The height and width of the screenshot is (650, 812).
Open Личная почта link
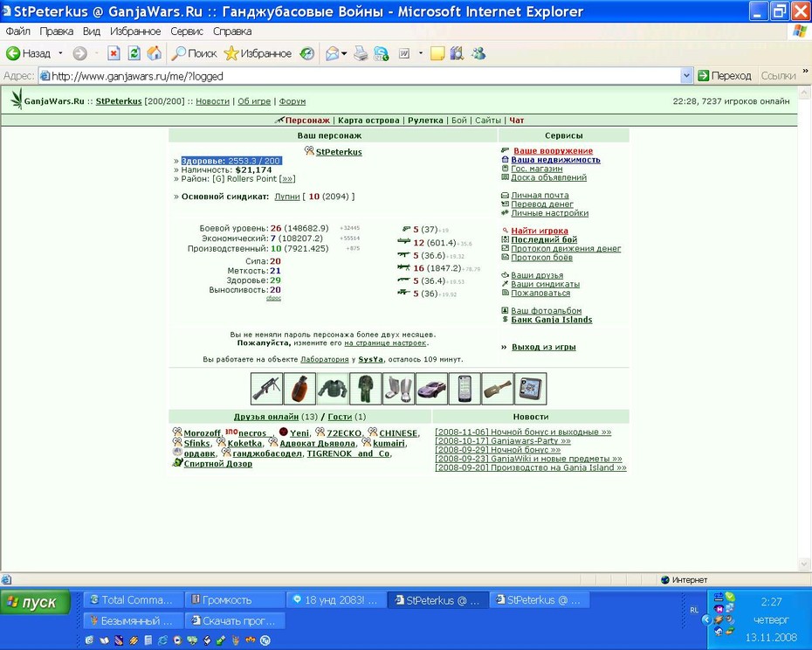[x=540, y=195]
